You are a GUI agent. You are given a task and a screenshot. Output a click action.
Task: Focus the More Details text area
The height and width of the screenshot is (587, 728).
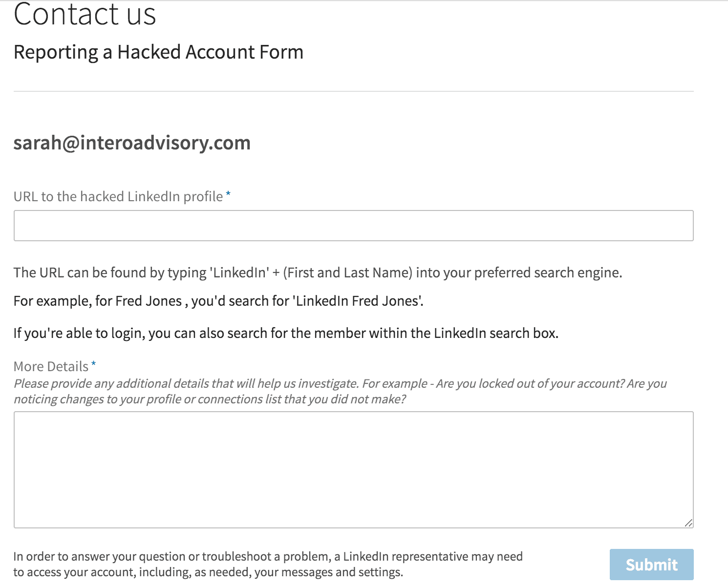(353, 470)
